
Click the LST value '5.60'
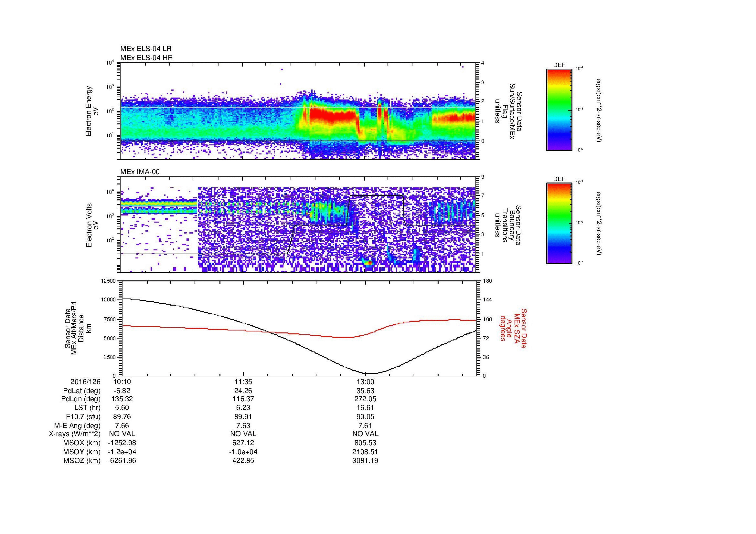tap(122, 408)
